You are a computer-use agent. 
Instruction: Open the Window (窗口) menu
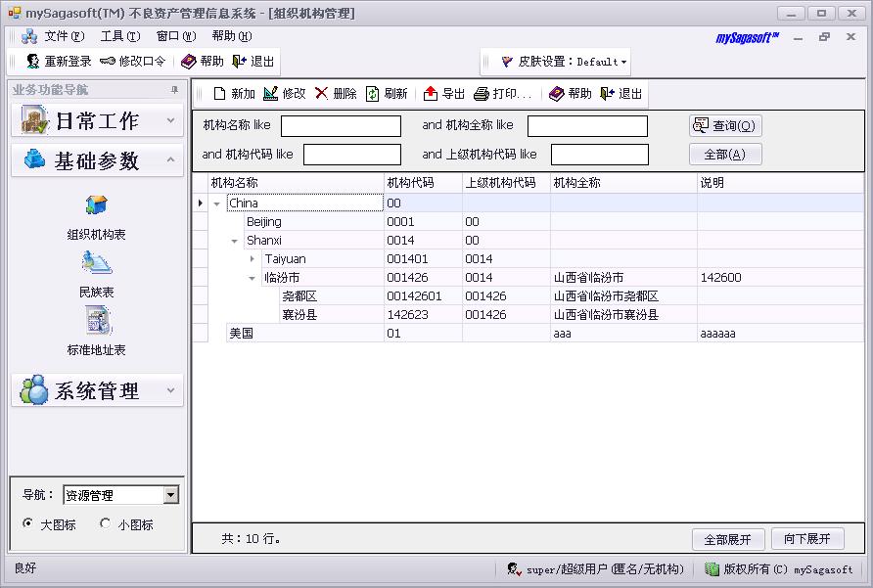point(176,36)
